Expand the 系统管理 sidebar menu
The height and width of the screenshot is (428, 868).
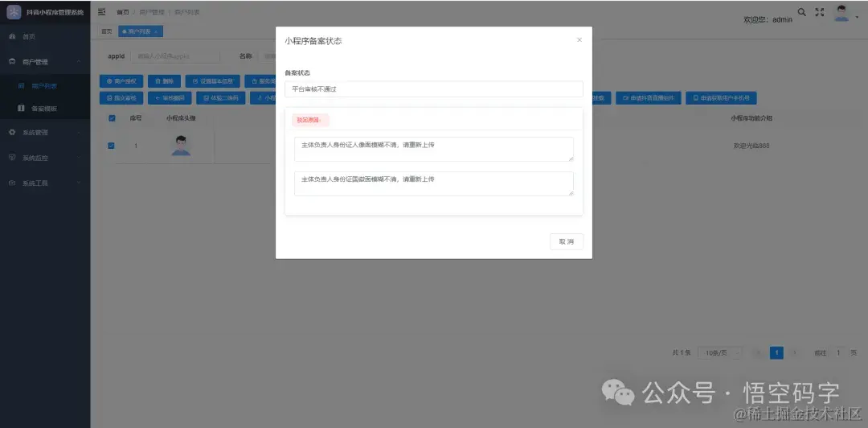pos(45,133)
